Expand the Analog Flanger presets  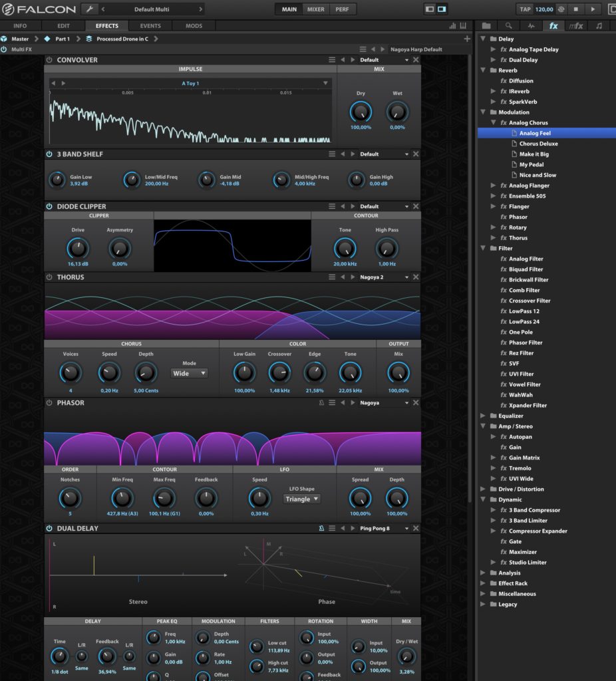tap(493, 186)
